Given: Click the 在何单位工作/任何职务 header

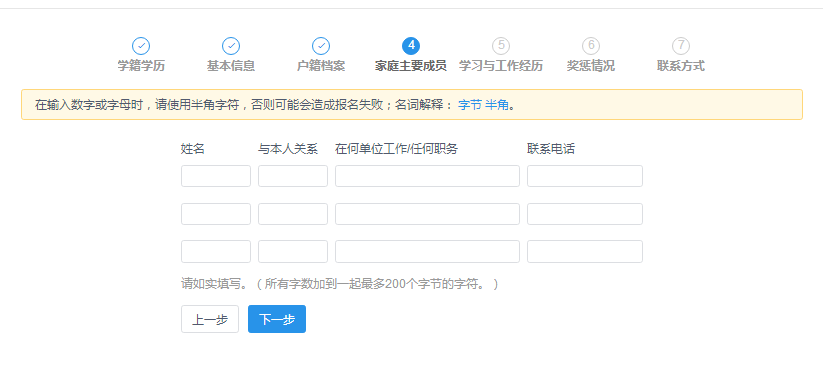Looking at the screenshot, I should [x=396, y=149].
